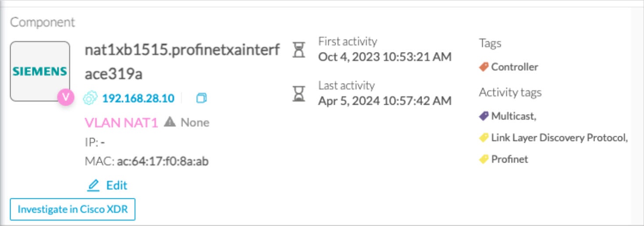Copy the IP address with the copy icon

[201, 99]
